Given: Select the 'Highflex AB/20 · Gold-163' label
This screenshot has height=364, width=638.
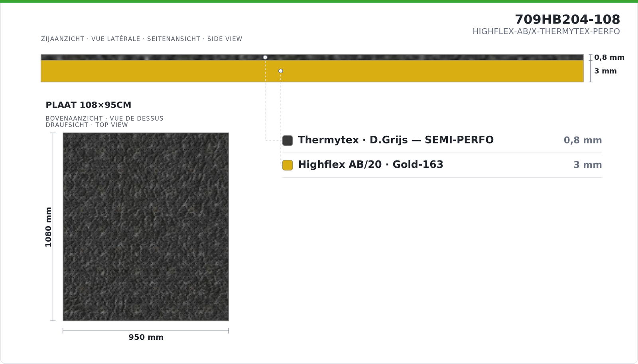Looking at the screenshot, I should tap(370, 164).
